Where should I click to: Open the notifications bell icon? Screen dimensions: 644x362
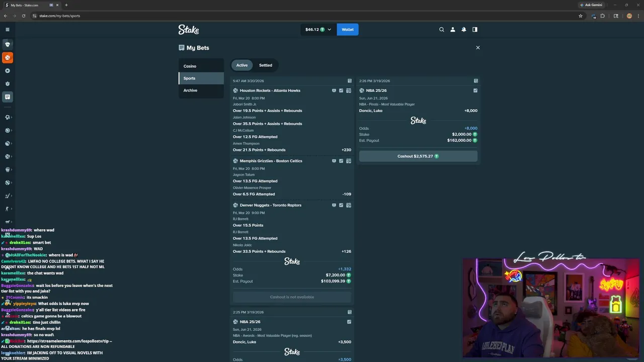[464, 30]
